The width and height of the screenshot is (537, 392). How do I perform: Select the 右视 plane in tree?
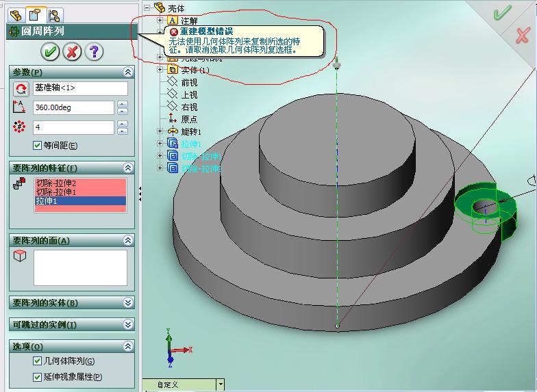point(189,107)
